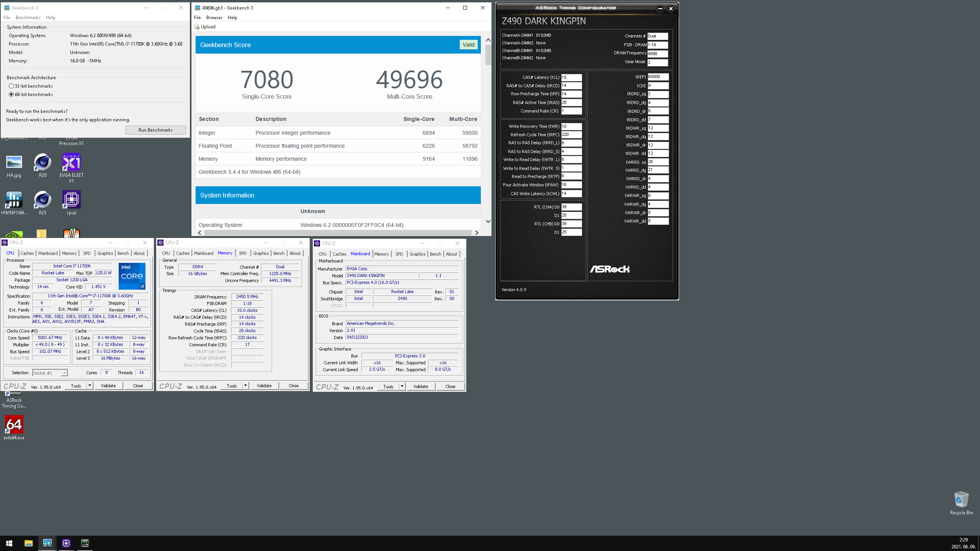
Task: Click the Intel Core i7 logo in CPU-Z
Action: click(132, 276)
